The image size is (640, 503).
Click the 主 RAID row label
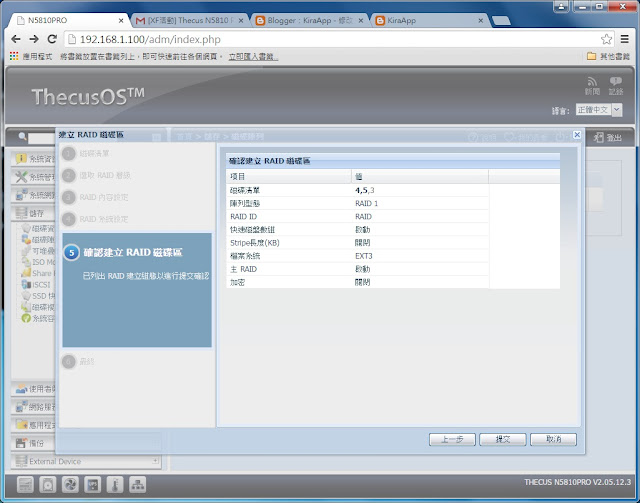point(243,269)
